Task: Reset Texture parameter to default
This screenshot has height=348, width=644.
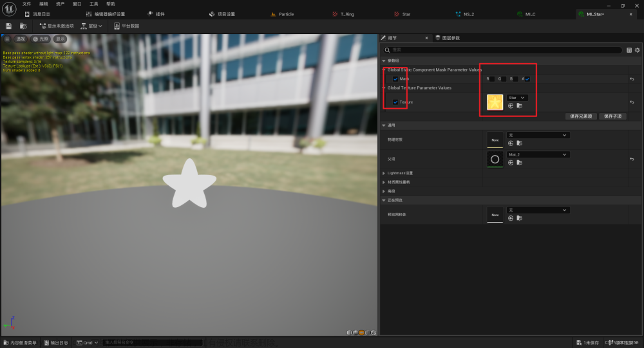Action: point(632,102)
